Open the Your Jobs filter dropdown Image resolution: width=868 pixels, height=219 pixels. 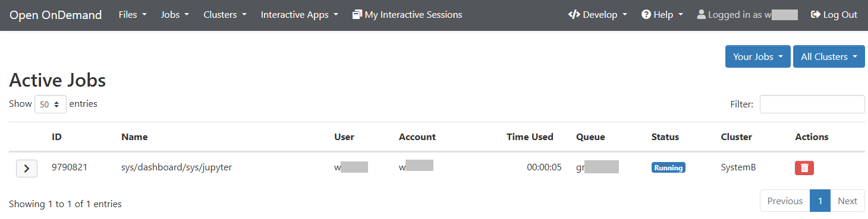pos(758,56)
